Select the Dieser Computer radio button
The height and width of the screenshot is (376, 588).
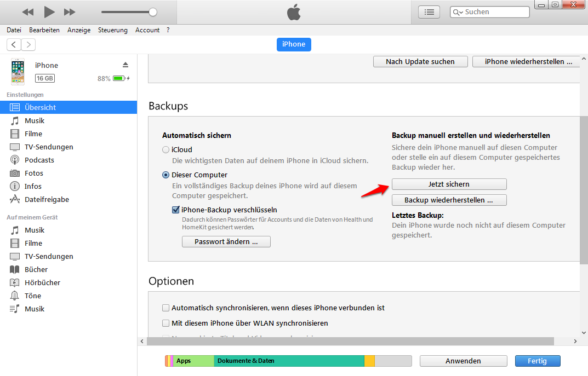[x=165, y=175]
